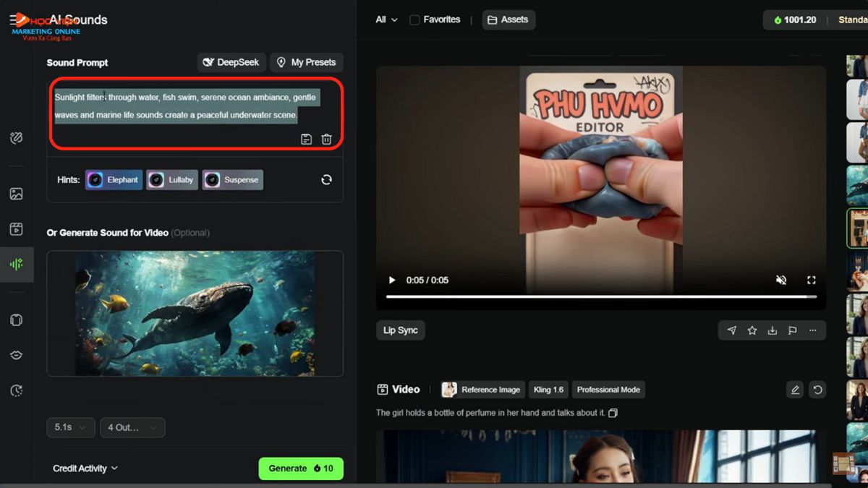The height and width of the screenshot is (488, 868).
Task: Click the Professional Mode tag
Action: pos(608,390)
